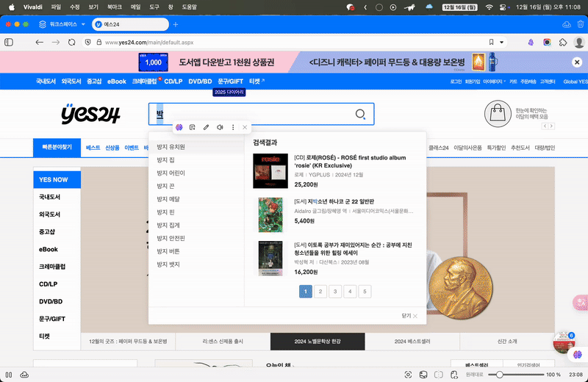Select YES NOW in the left sidebar
This screenshot has width=588, height=382.
tap(57, 179)
